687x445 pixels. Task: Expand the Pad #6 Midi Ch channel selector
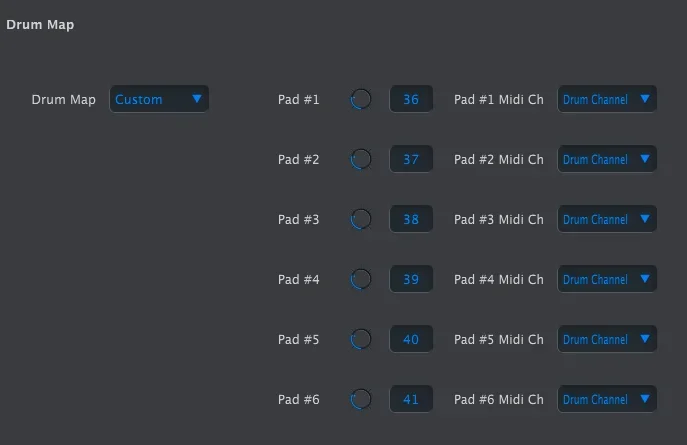(x=607, y=399)
